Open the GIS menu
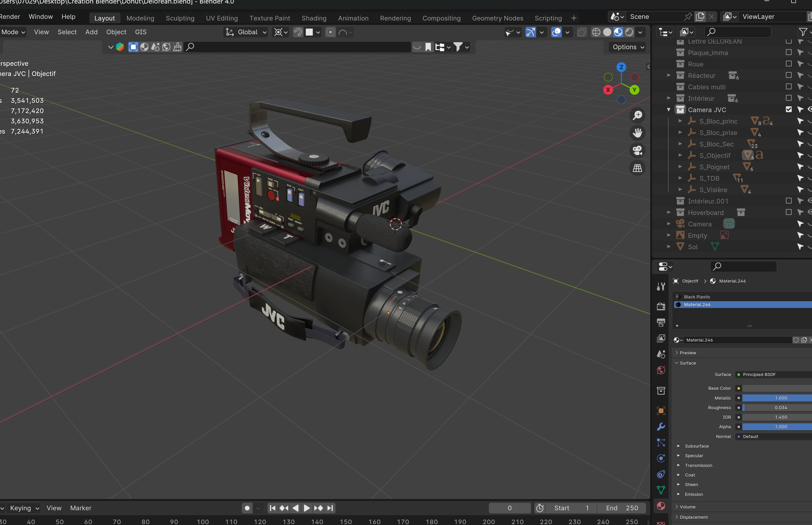 point(140,32)
